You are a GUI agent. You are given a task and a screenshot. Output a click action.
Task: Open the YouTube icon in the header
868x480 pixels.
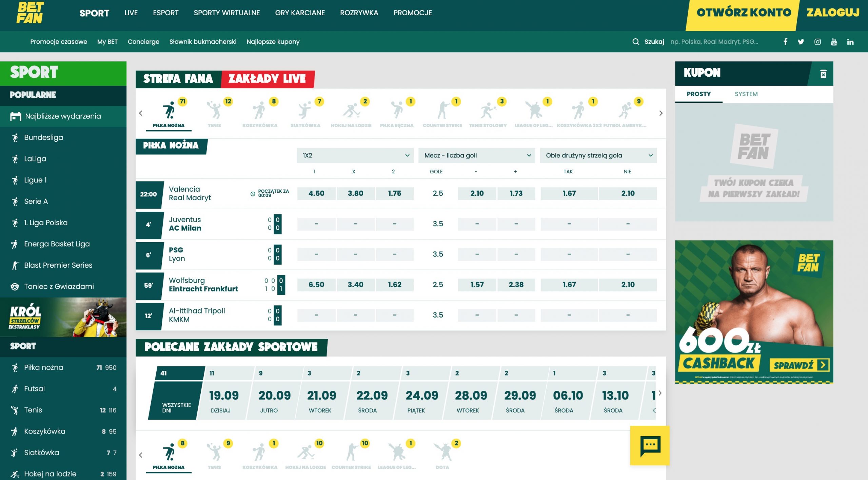tap(834, 42)
